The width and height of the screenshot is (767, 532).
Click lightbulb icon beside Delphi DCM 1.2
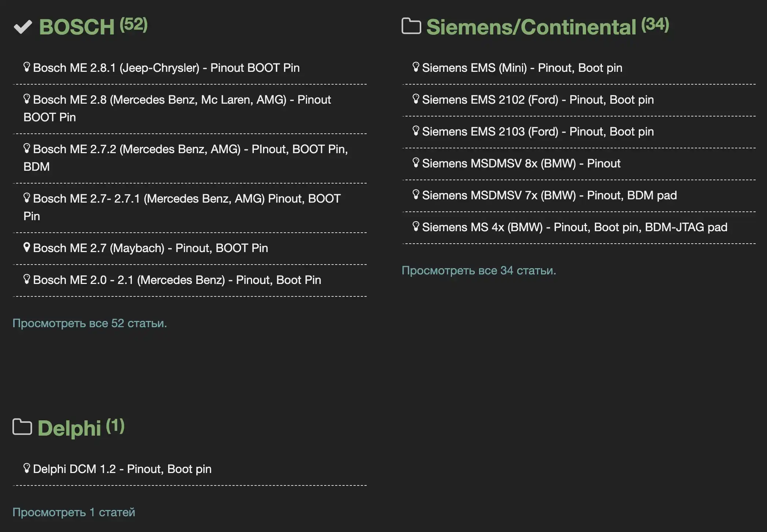tap(26, 468)
